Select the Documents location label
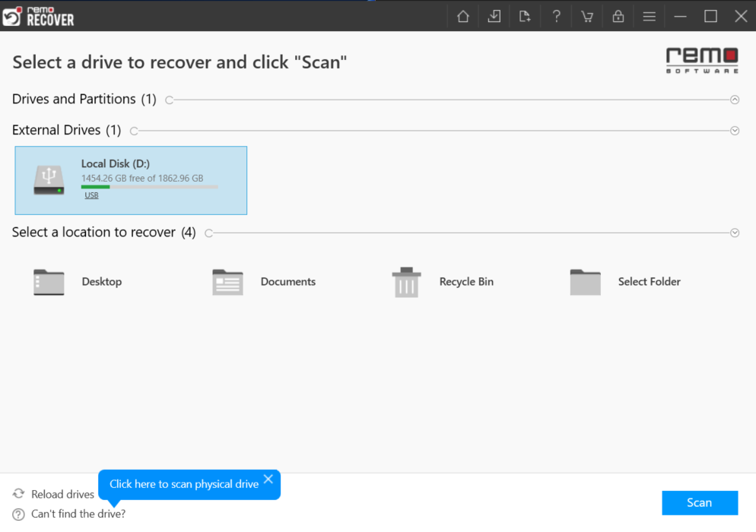The image size is (756, 532). 287,281
